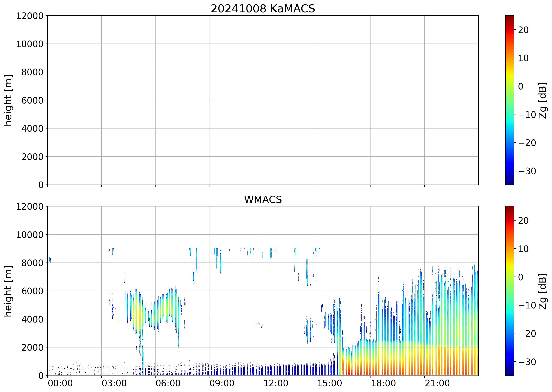Click the 03:00 time tick label
The width and height of the screenshot is (552, 392).
(114, 383)
